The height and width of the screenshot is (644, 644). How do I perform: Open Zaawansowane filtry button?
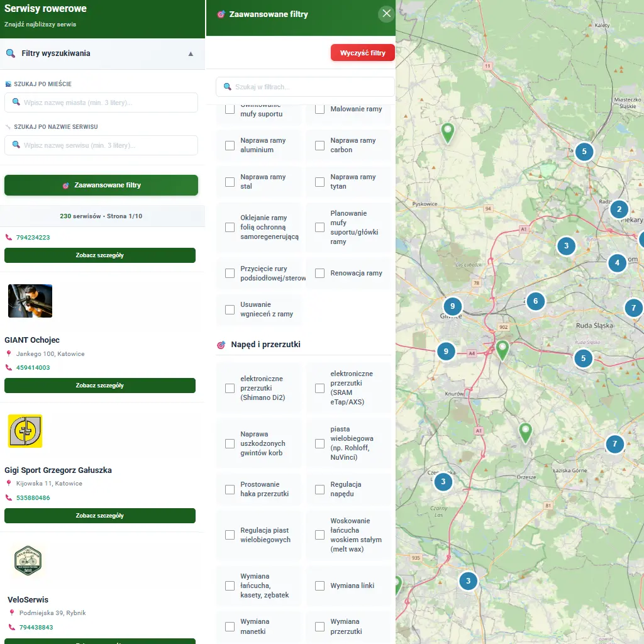coord(101,186)
